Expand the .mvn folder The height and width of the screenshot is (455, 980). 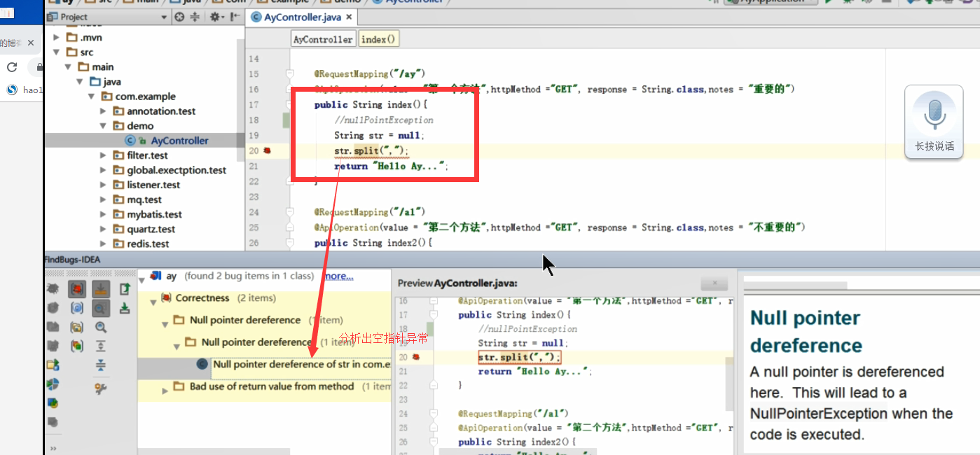[x=57, y=37]
